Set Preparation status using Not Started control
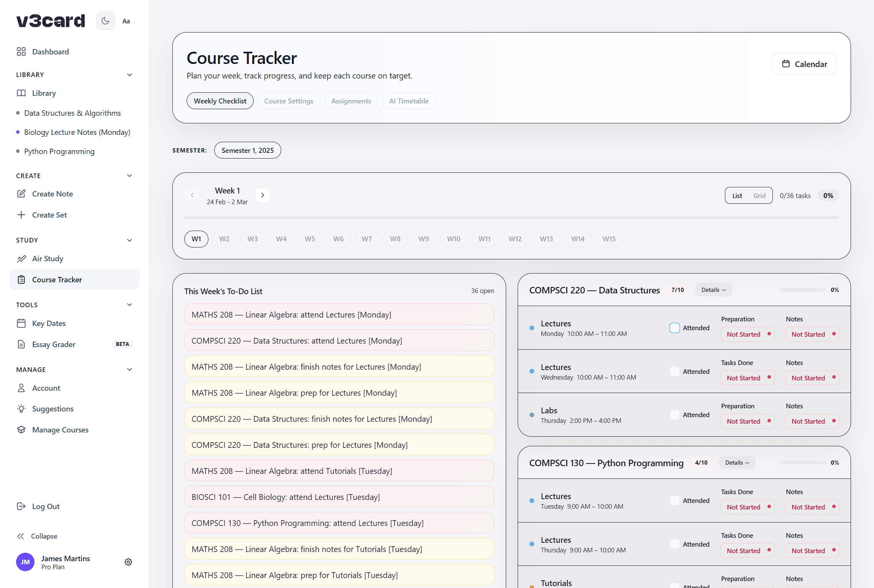This screenshot has height=588, width=874. [747, 334]
